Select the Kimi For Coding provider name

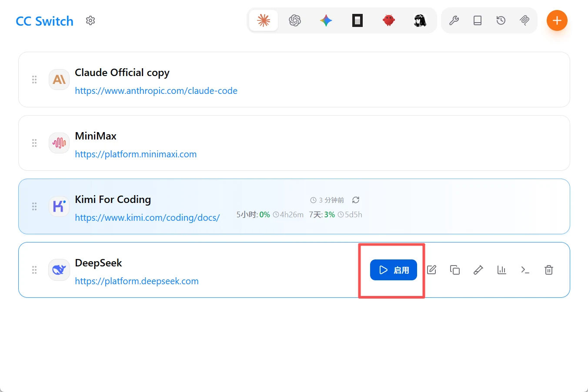[113, 199]
